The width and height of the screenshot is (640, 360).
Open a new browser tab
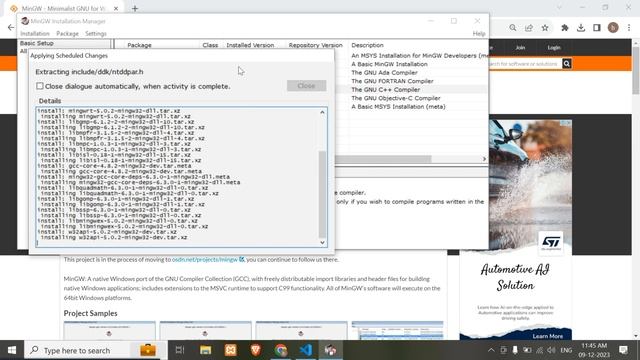[135, 8]
